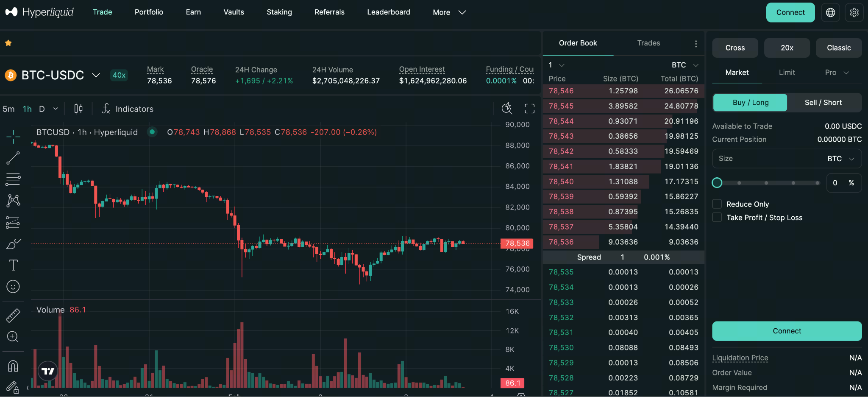Toggle fullscreen chart mode
Screen dimensions: 868x397
tap(529, 109)
